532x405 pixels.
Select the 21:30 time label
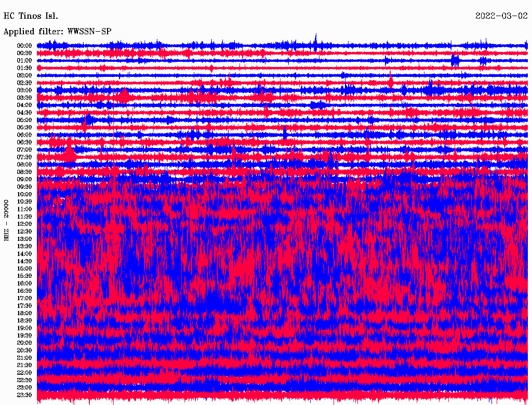pyautogui.click(x=24, y=366)
